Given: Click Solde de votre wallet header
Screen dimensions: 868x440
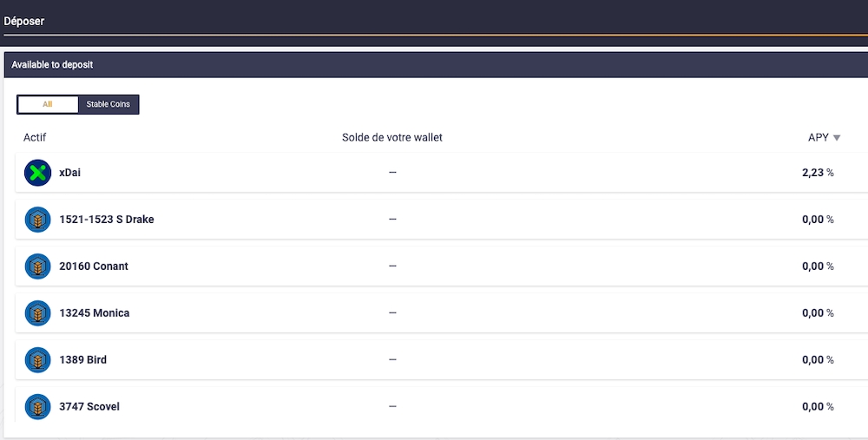Looking at the screenshot, I should point(392,137).
